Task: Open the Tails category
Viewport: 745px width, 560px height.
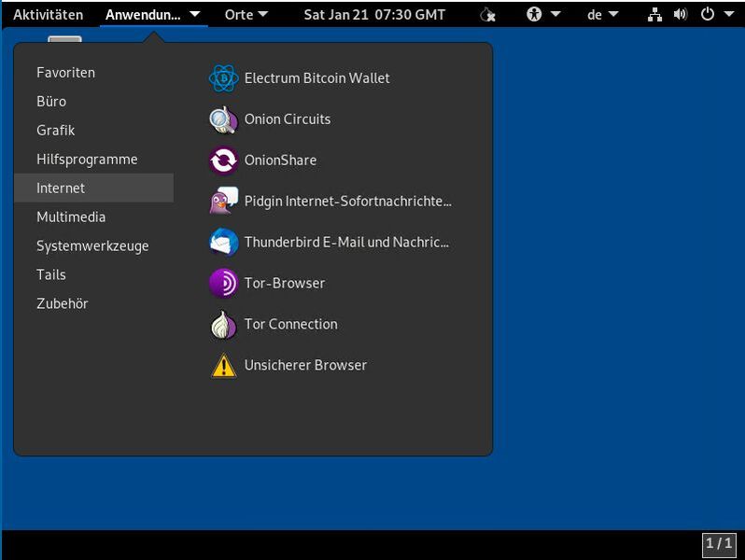Action: pos(94,274)
